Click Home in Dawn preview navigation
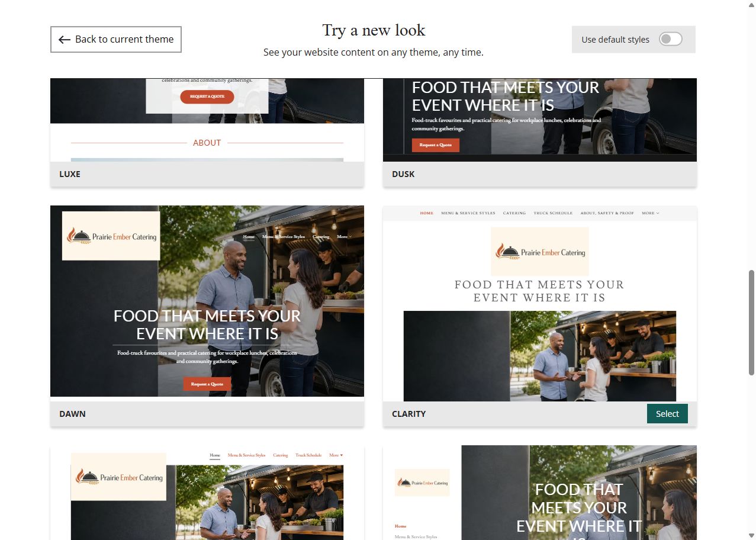 [249, 237]
